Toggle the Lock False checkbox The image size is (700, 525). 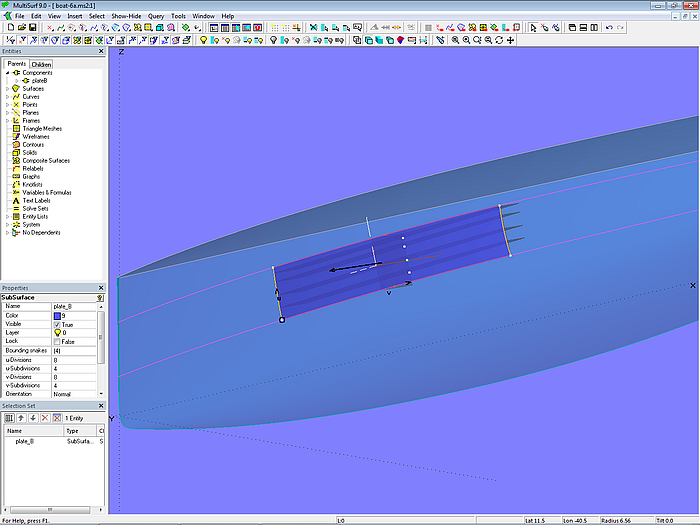[57, 342]
